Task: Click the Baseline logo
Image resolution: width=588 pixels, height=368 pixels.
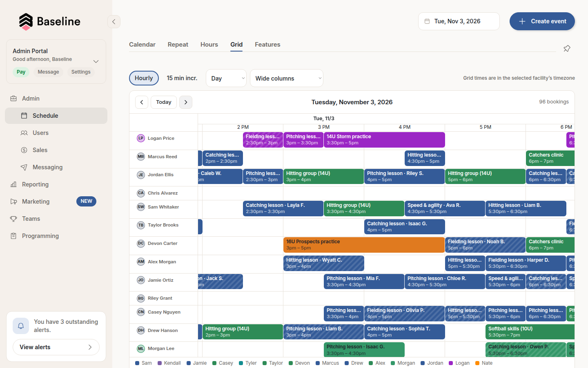Action: [49, 22]
